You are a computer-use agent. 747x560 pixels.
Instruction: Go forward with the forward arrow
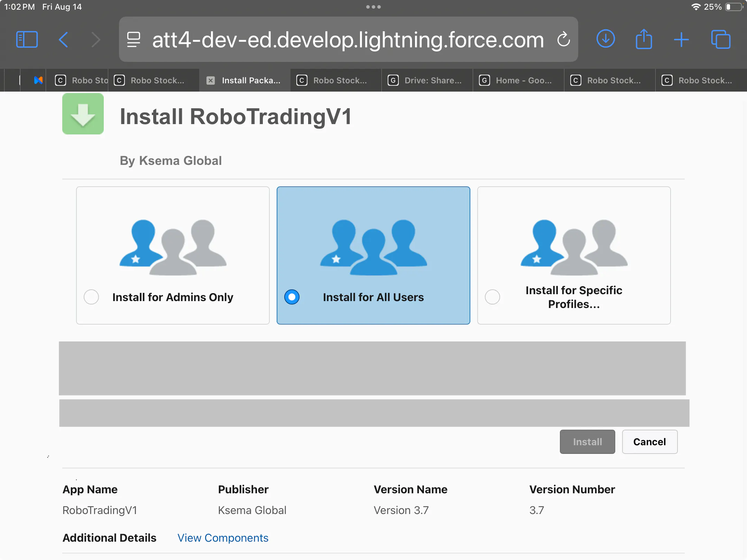pos(96,39)
